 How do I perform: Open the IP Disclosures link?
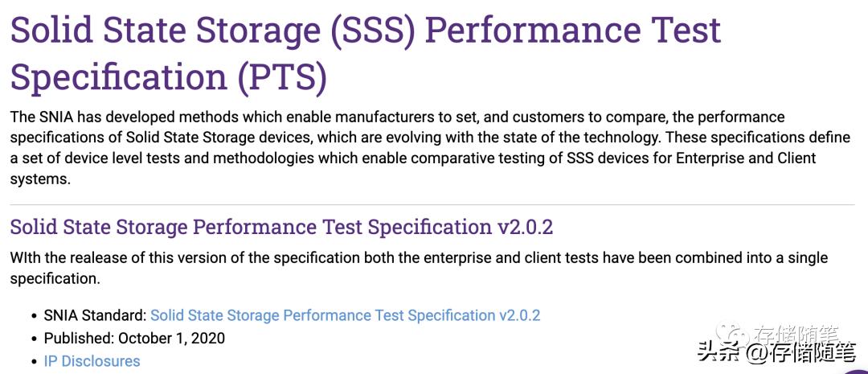tap(92, 361)
